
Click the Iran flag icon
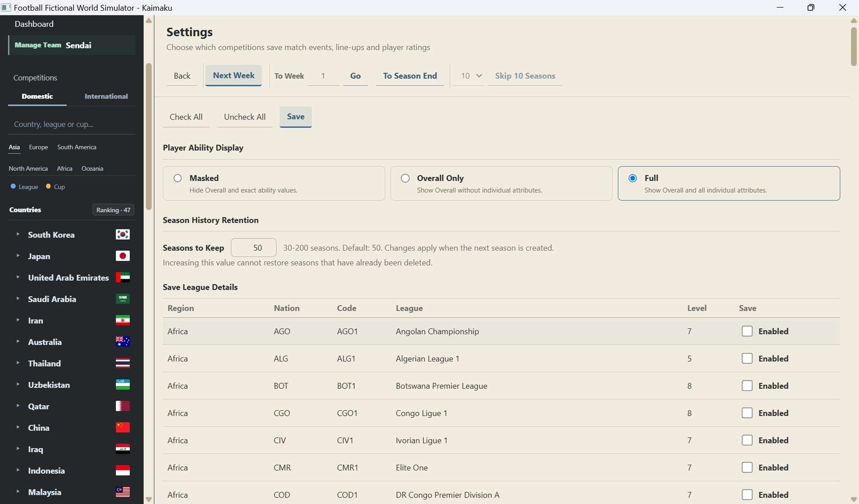point(122,320)
